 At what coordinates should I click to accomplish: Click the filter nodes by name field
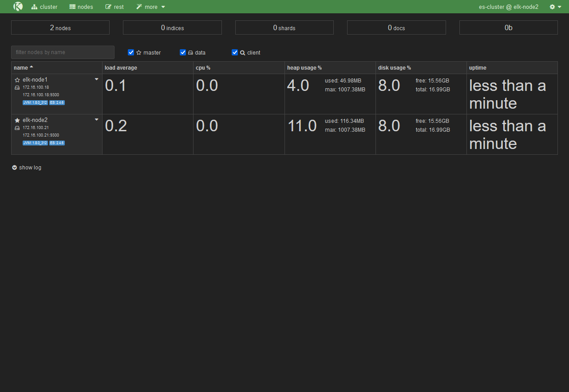(63, 52)
